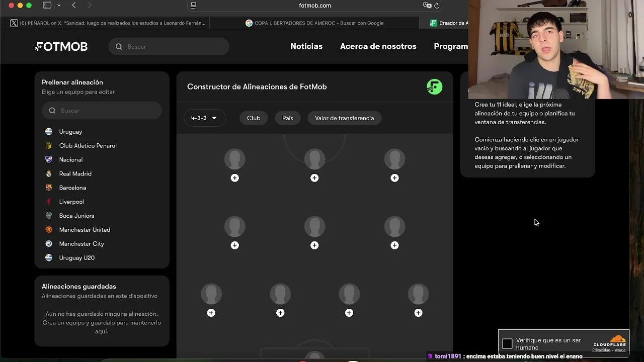
Task: Click the translate icon in address bar
Action: point(427,6)
